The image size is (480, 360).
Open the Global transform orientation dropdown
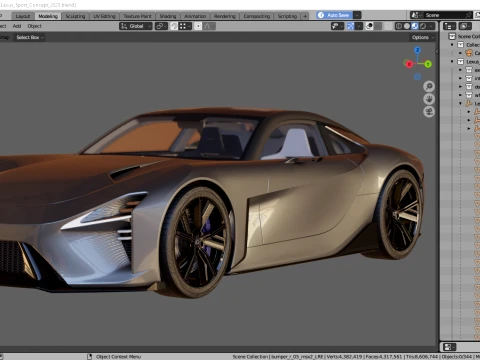(x=136, y=26)
